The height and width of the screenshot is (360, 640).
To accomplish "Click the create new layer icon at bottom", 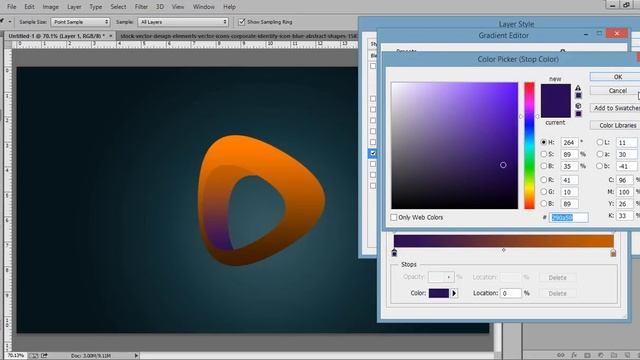I will [x=627, y=356].
